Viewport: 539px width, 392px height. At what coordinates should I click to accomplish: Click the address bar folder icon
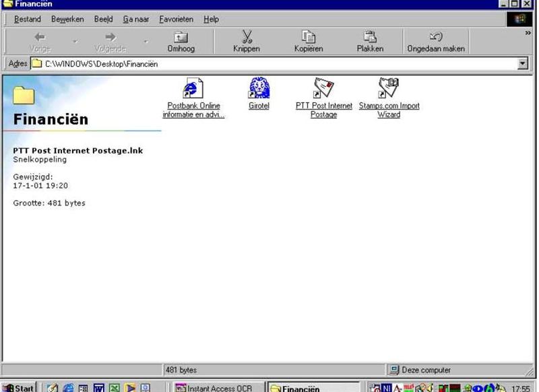click(x=37, y=63)
